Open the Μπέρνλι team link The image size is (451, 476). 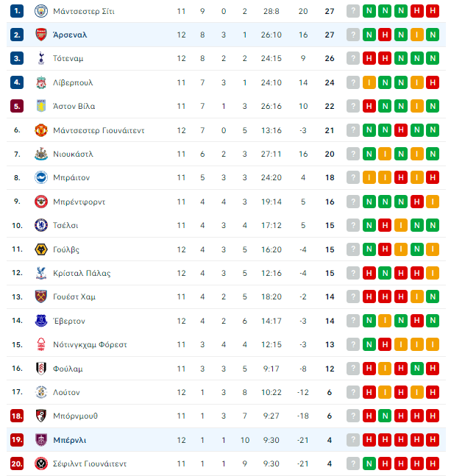(69, 440)
